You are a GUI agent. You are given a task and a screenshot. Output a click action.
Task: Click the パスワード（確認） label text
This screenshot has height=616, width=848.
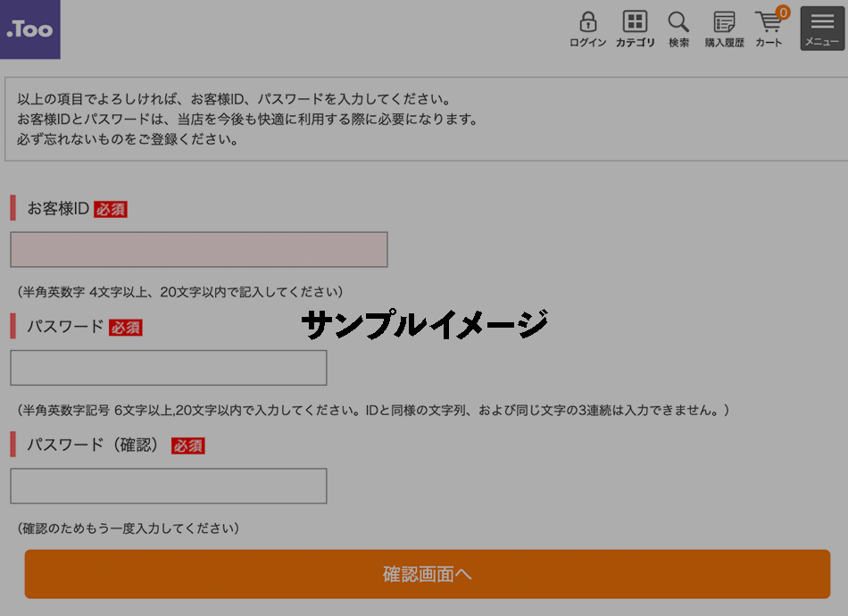tap(92, 445)
